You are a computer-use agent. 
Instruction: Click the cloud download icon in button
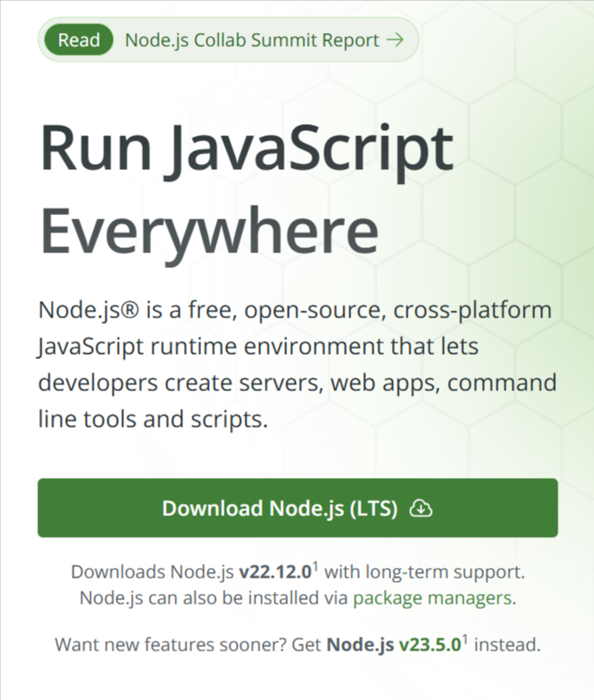point(421,508)
